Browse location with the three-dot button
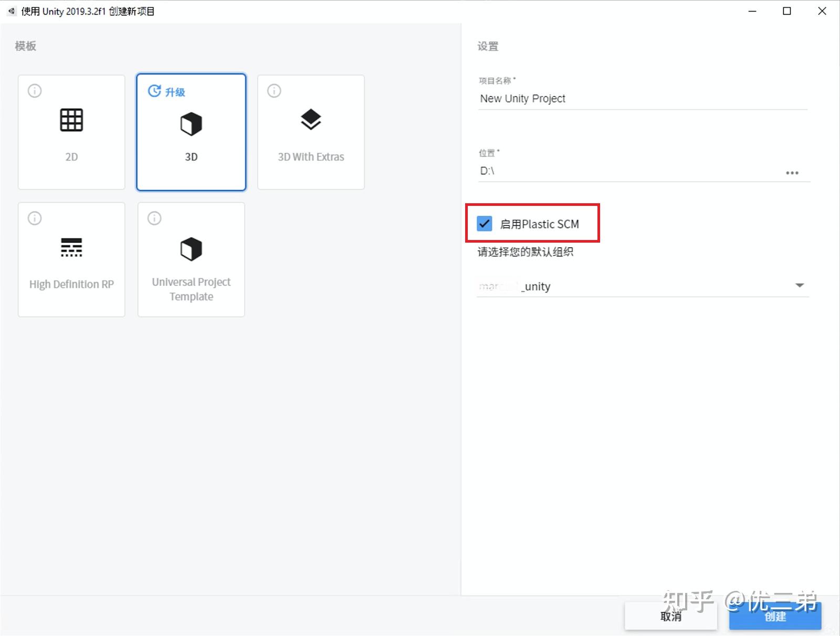 point(792,173)
